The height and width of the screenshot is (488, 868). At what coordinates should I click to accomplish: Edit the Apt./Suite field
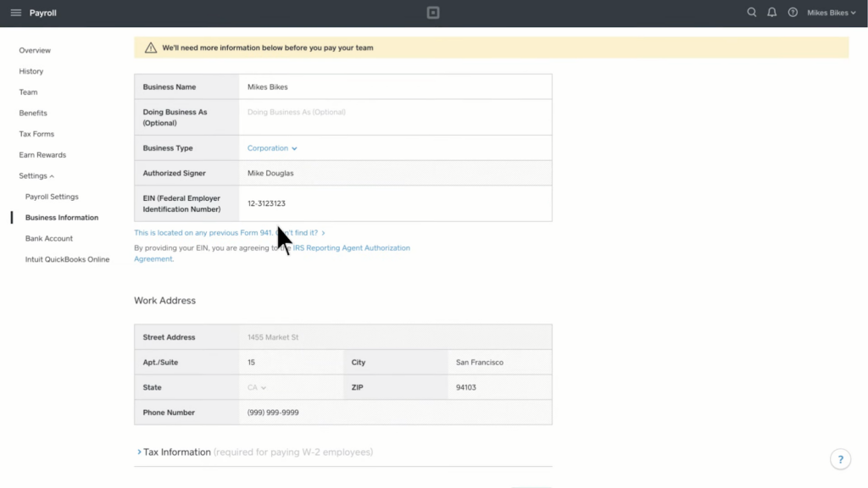click(292, 363)
